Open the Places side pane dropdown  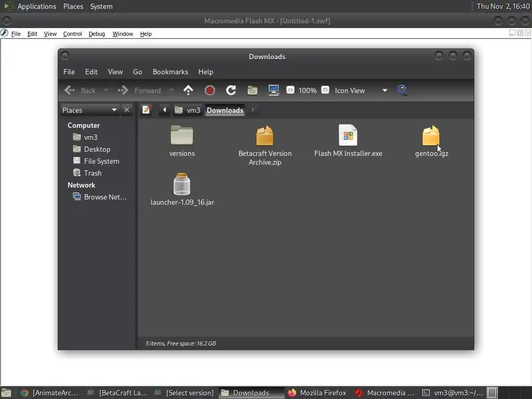[x=90, y=110]
